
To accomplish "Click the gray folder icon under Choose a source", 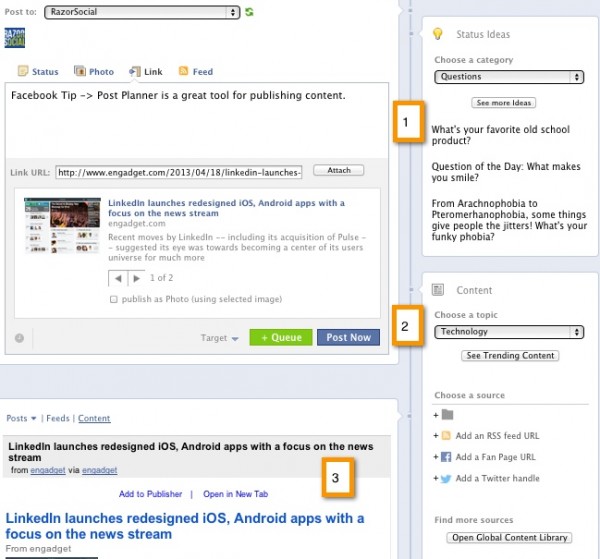I will 447,414.
